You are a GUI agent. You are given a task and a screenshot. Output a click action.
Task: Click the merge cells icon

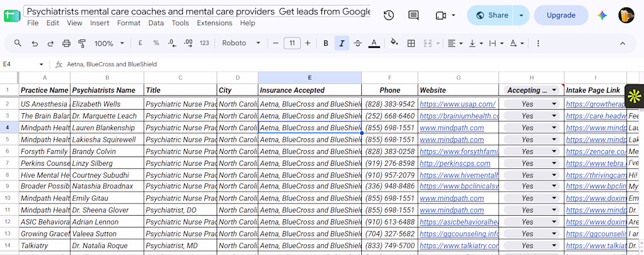tap(427, 43)
